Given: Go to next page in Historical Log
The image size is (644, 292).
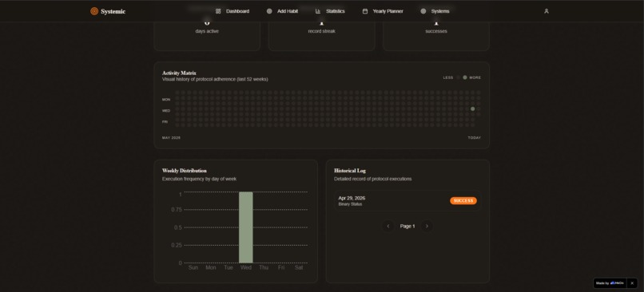Looking at the screenshot, I should coord(427,227).
